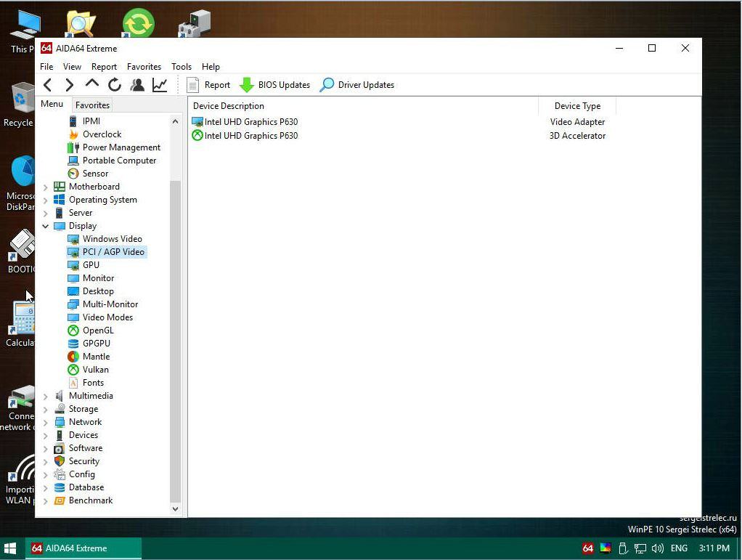Screen dimensions: 742x560
Task: Expand the Devices node
Action: pos(46,436)
